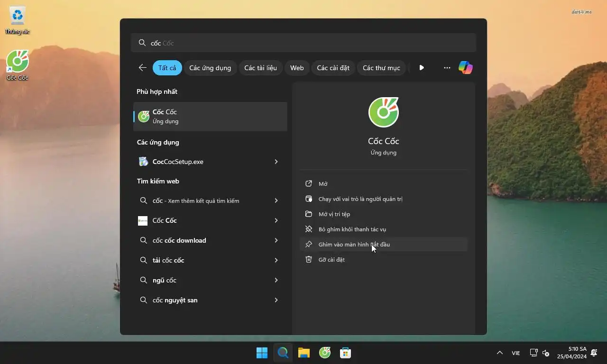This screenshot has height=364, width=607.
Task: Show hidden tray icons chevron
Action: (499, 353)
